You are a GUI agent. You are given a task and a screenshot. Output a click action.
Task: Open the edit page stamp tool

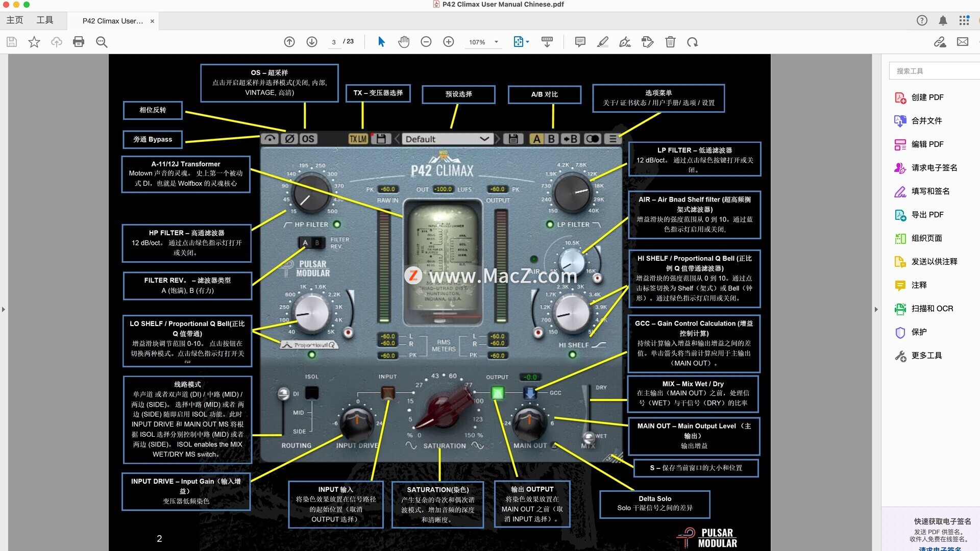pyautogui.click(x=648, y=42)
